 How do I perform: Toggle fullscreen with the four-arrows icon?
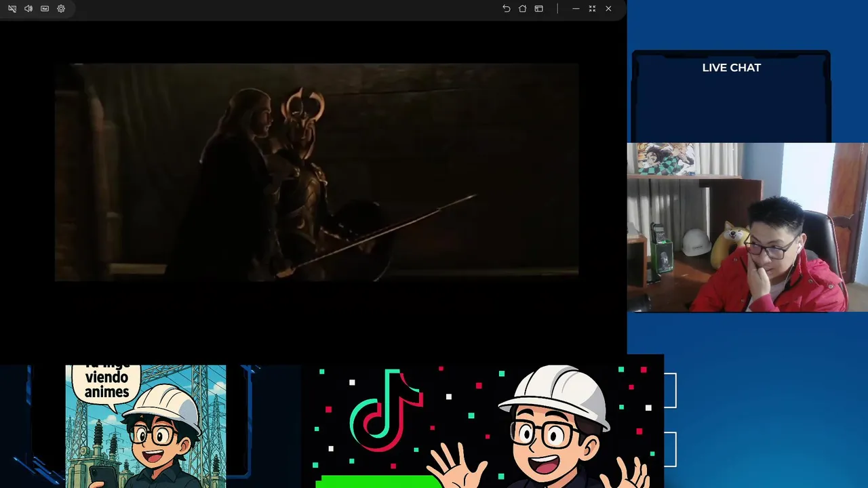coord(592,9)
